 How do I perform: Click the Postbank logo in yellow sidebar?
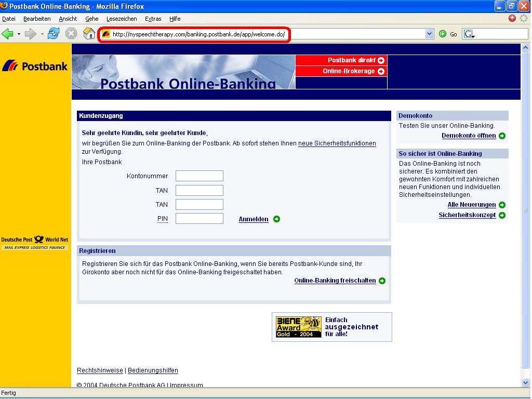click(35, 66)
